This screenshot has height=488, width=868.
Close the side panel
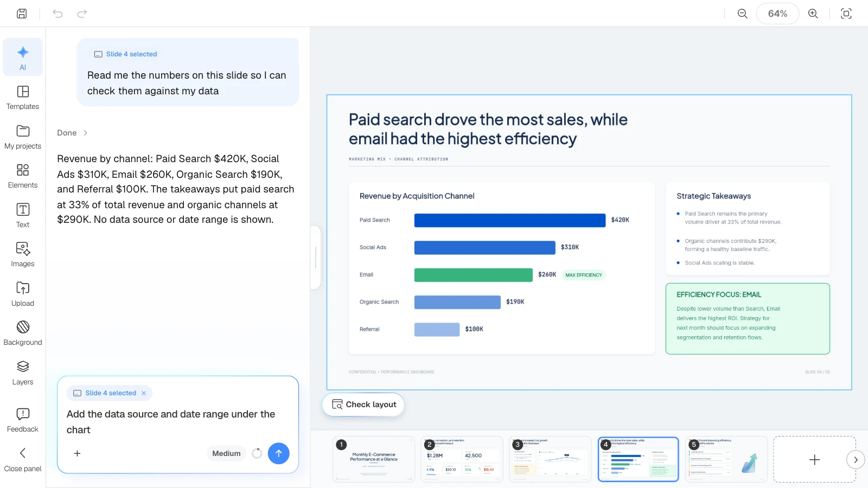coord(23,460)
